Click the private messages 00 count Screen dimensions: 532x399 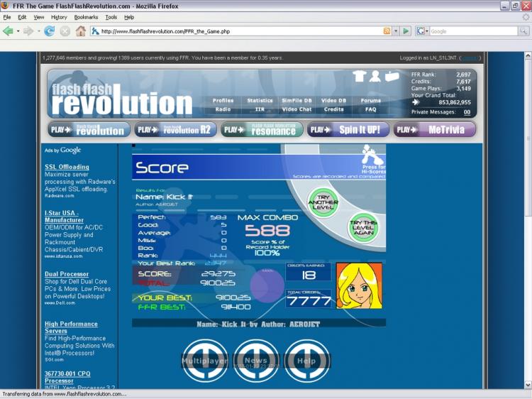pyautogui.click(x=467, y=112)
